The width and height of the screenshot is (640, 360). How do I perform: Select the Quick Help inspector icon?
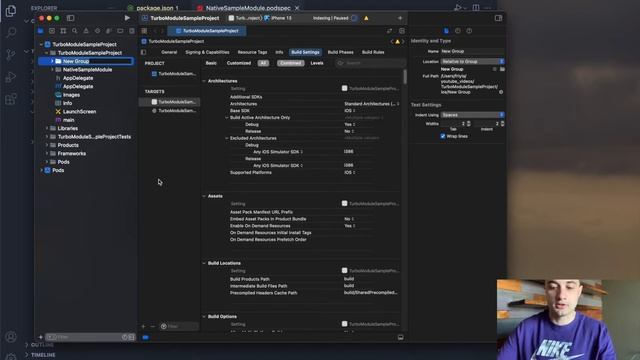[469, 31]
